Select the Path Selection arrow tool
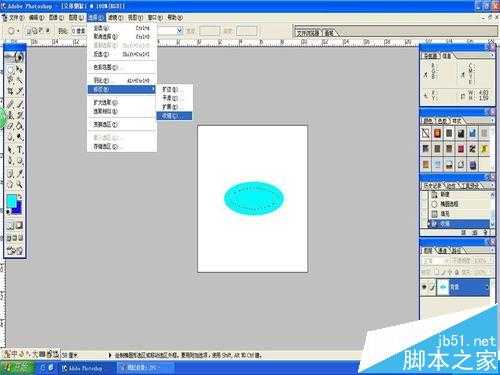The image size is (500, 375). coord(10,150)
